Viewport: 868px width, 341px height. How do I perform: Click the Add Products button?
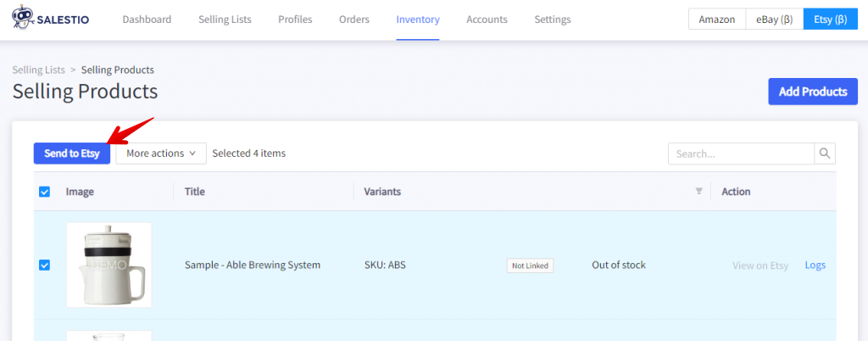point(812,92)
